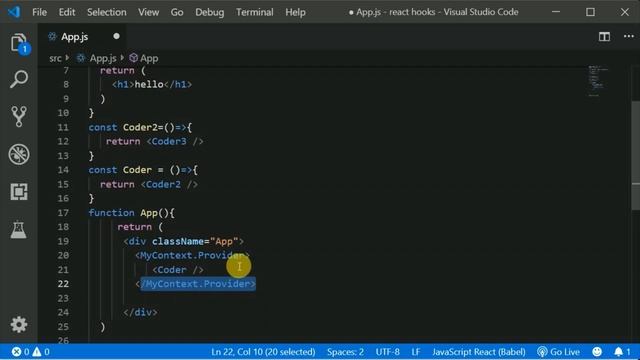Open the Debug menu
Viewport: 640px width, 360px height.
pos(209,12)
